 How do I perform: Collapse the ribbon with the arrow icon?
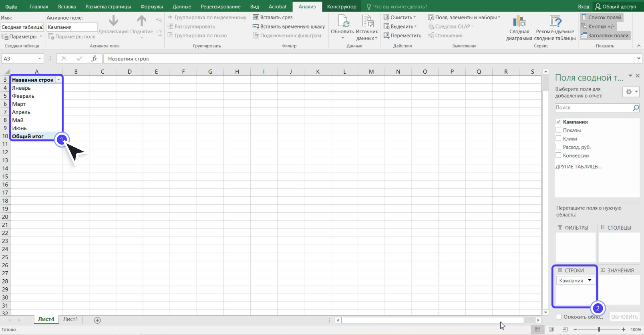coord(639,45)
